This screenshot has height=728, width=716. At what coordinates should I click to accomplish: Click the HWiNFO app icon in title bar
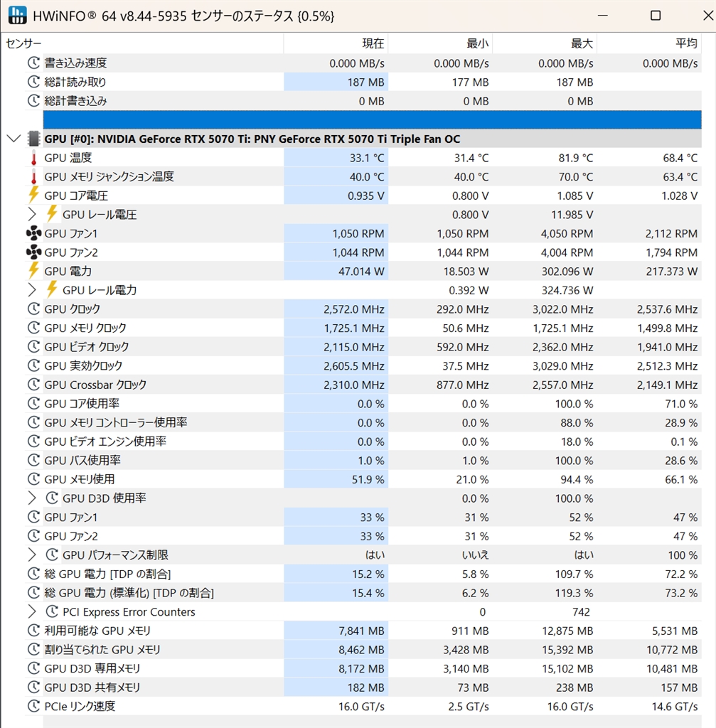(18, 16)
